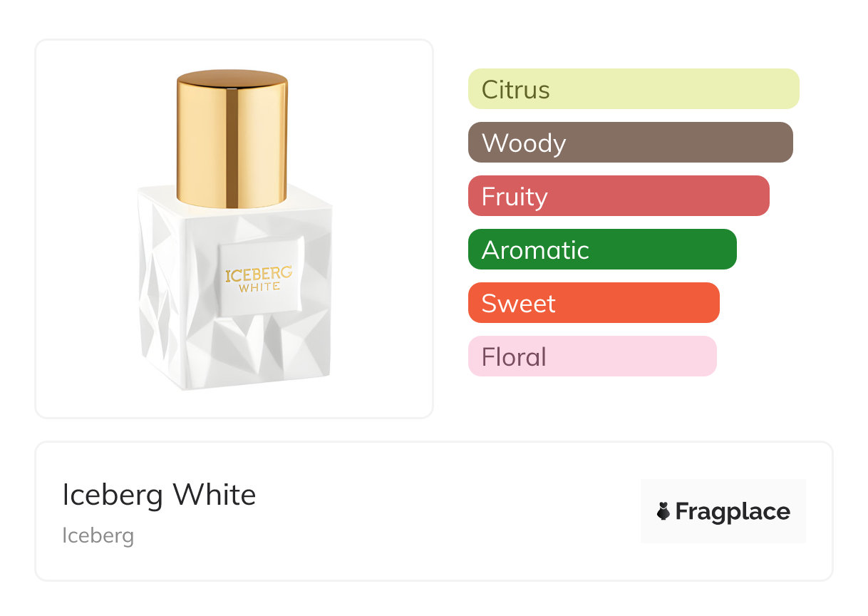Click the "Fruity" text label

tap(515, 197)
